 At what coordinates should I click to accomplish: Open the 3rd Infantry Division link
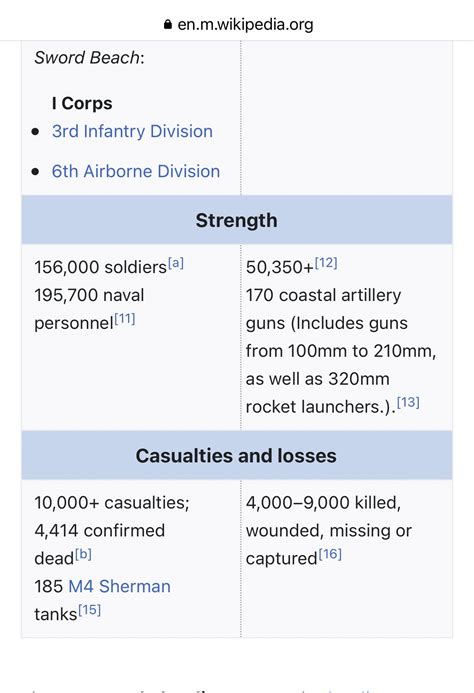click(132, 131)
